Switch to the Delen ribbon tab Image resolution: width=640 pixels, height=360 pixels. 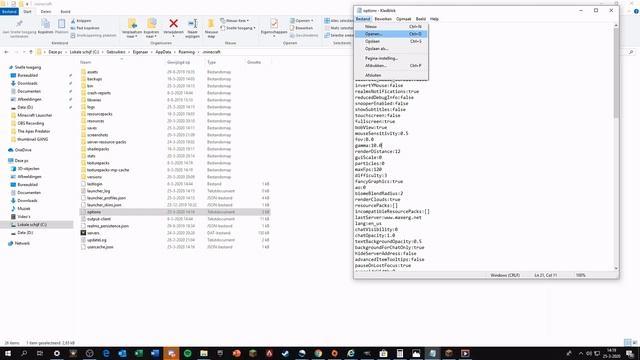click(x=46, y=11)
